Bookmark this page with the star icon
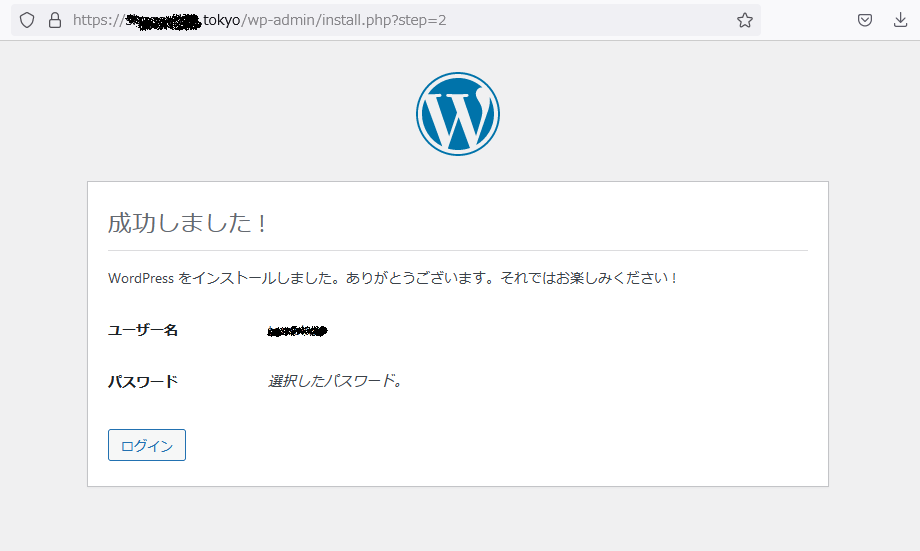Image resolution: width=920 pixels, height=551 pixels. tap(745, 20)
